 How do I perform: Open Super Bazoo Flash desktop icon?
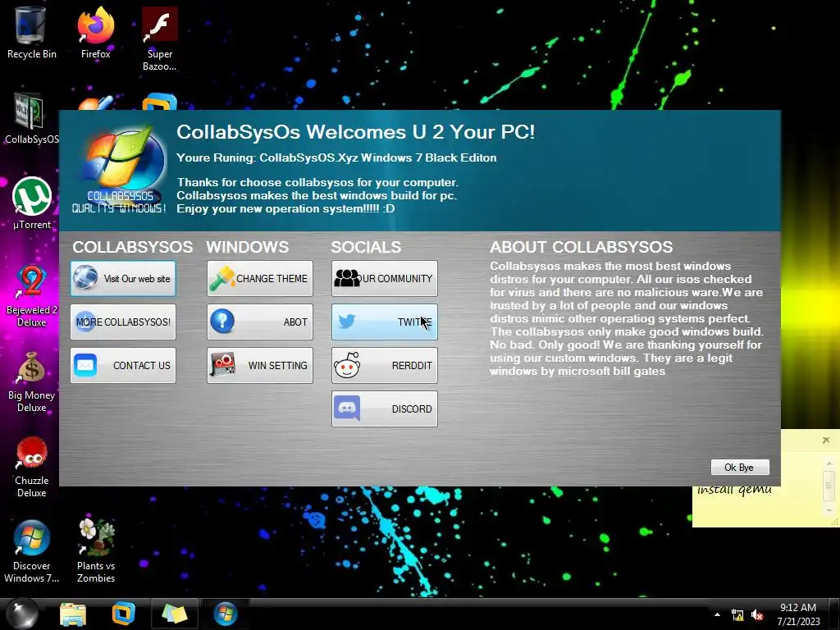tap(160, 39)
